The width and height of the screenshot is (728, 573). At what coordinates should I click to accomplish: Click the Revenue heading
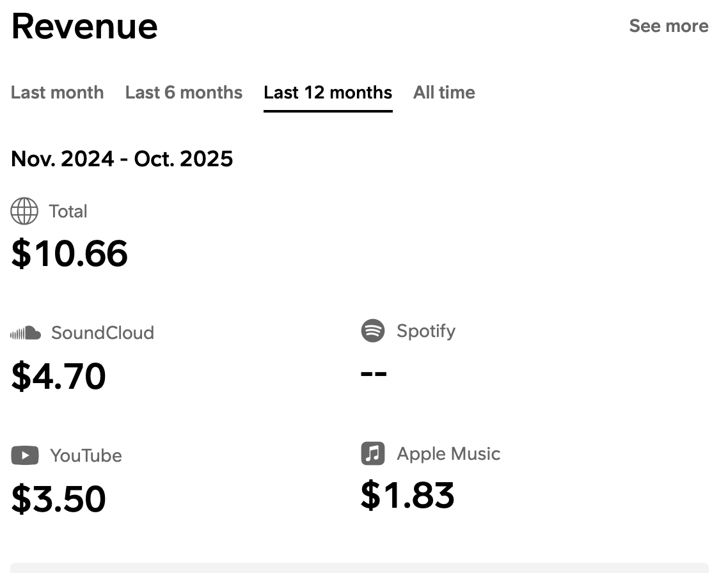tap(84, 26)
